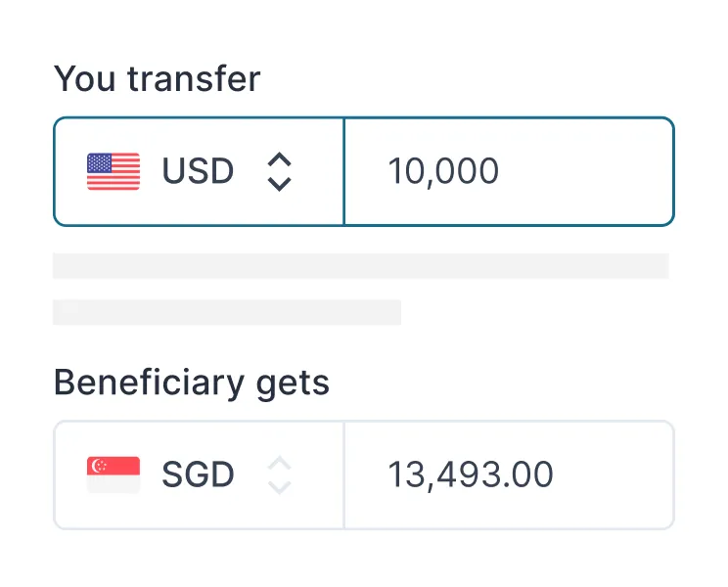Click the United States flag icon
The height and width of the screenshot is (587, 728).
114,171
